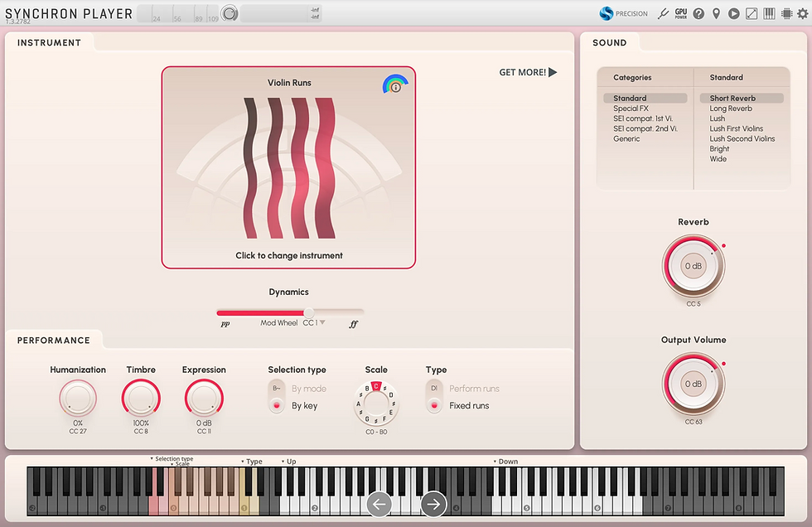
Task: Click the CPU chip icon in the toolbar
Action: (x=785, y=13)
